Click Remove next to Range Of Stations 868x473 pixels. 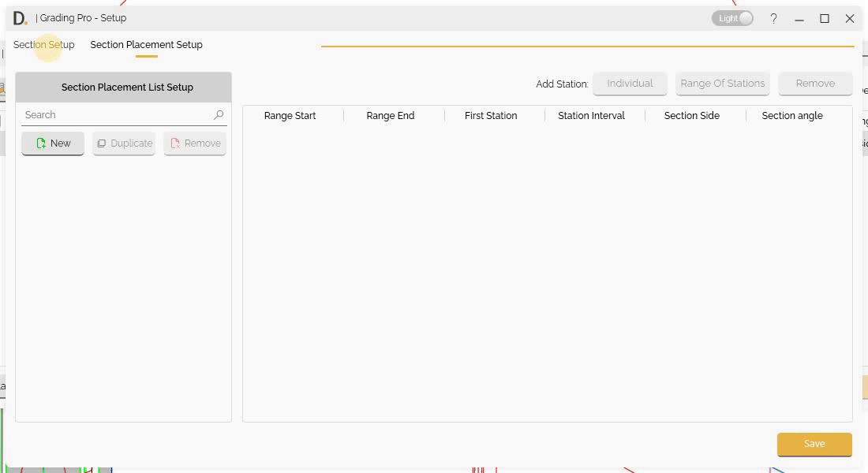coord(815,83)
